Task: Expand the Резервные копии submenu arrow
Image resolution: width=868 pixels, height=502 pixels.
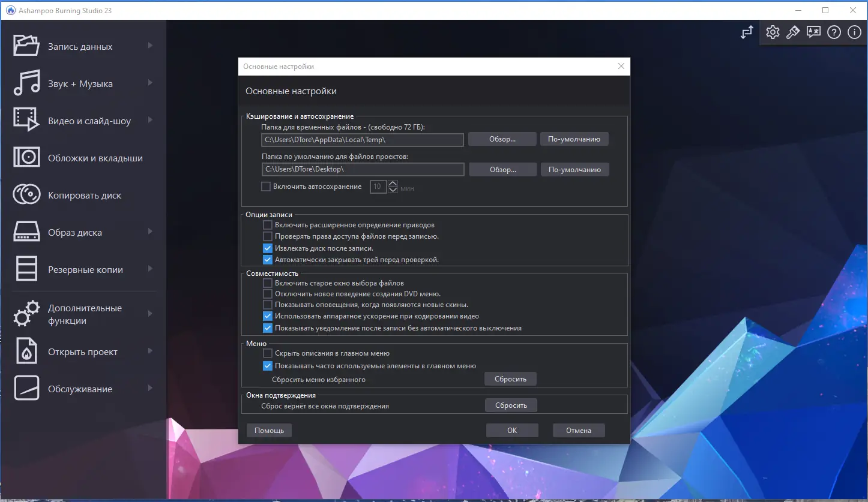Action: (150, 269)
